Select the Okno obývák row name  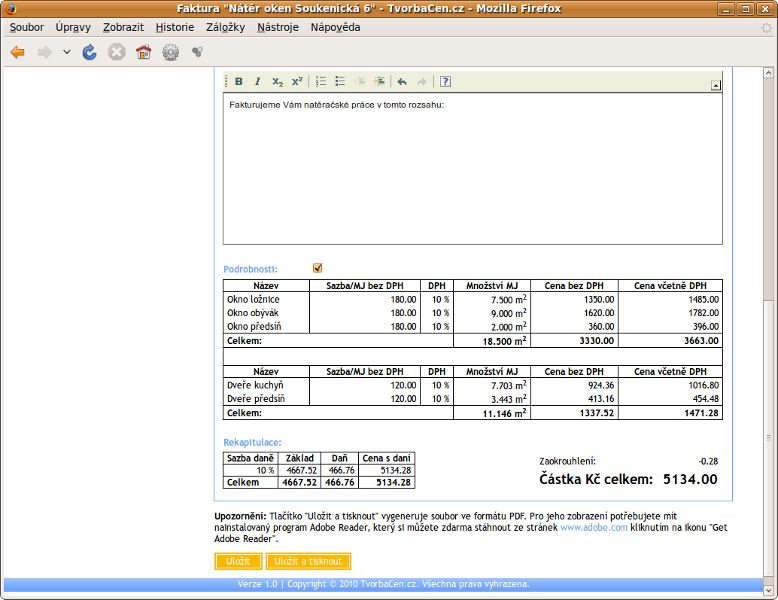click(253, 313)
